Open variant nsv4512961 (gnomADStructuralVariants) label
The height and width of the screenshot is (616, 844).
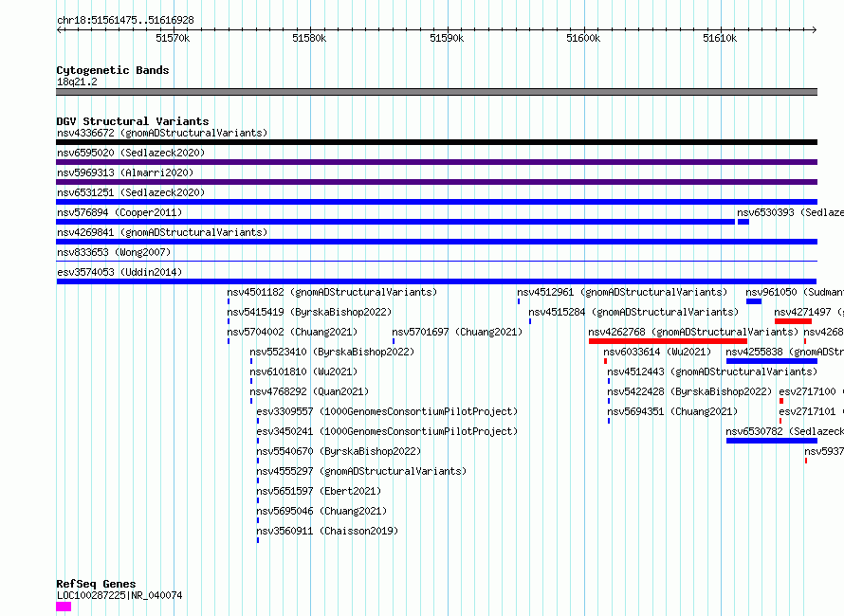622,292
